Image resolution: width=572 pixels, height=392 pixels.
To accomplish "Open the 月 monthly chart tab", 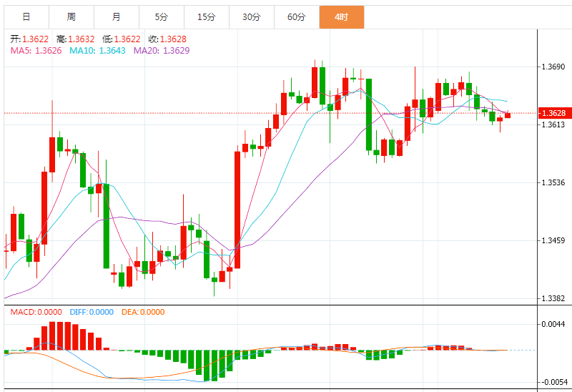I will point(117,16).
